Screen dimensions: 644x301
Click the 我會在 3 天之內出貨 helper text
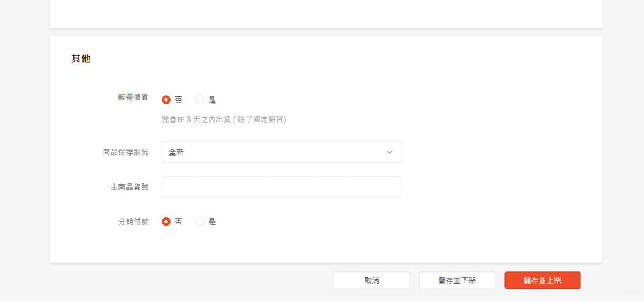click(x=223, y=120)
